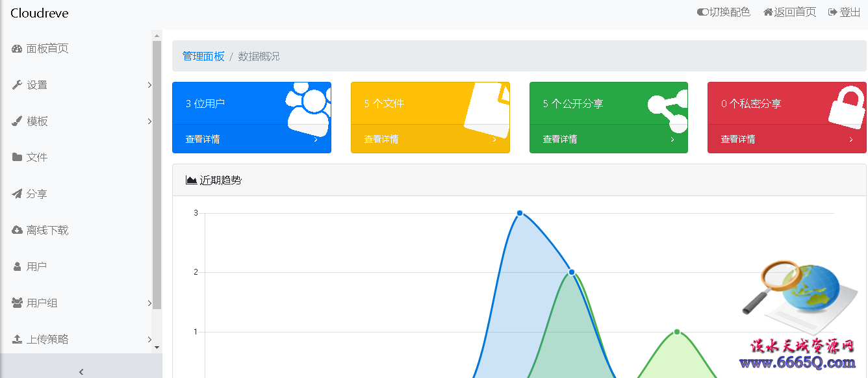
Task: Expand the 设置 submenu chevron
Action: click(x=149, y=85)
